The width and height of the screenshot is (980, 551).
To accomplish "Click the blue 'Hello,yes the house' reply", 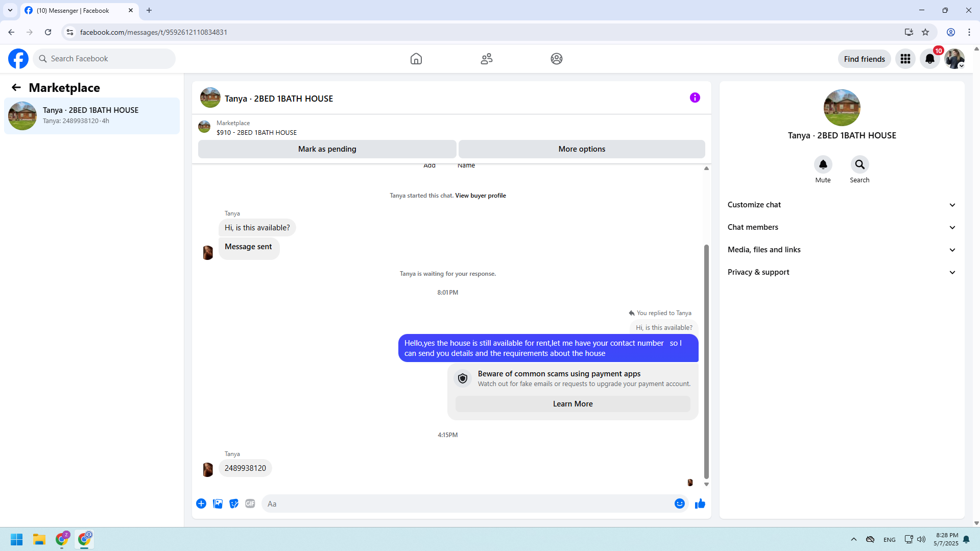I will point(548,348).
